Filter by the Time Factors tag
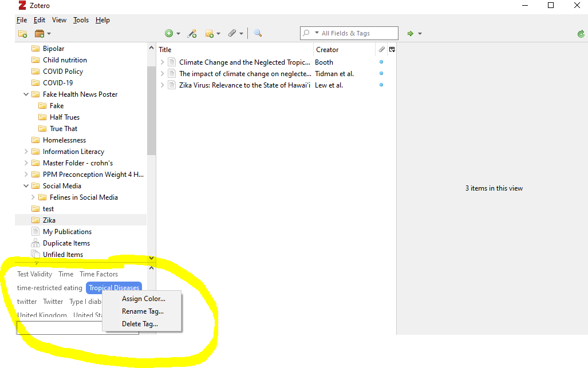This screenshot has height=368, width=588. [x=98, y=274]
